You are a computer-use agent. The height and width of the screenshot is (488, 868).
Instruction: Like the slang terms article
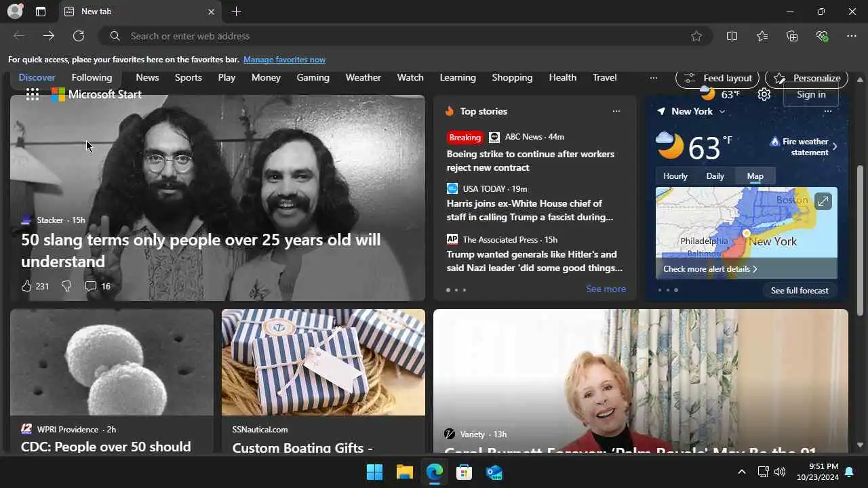(x=26, y=286)
